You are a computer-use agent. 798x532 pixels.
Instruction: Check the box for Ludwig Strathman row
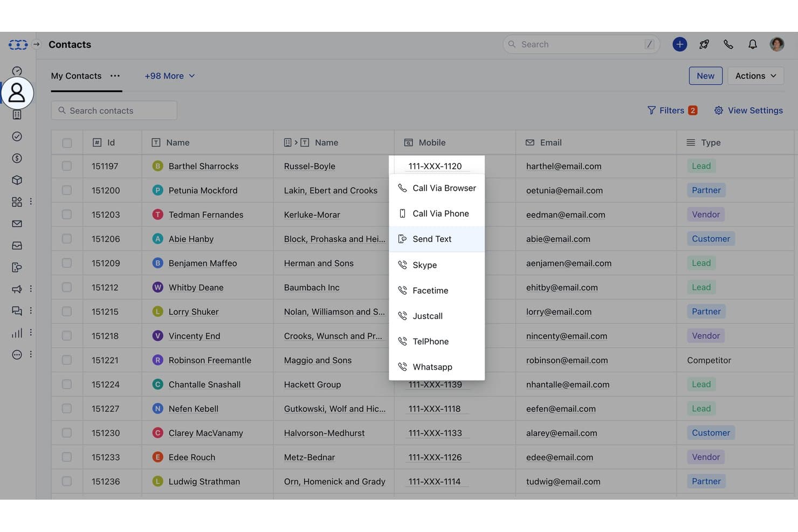tap(67, 481)
